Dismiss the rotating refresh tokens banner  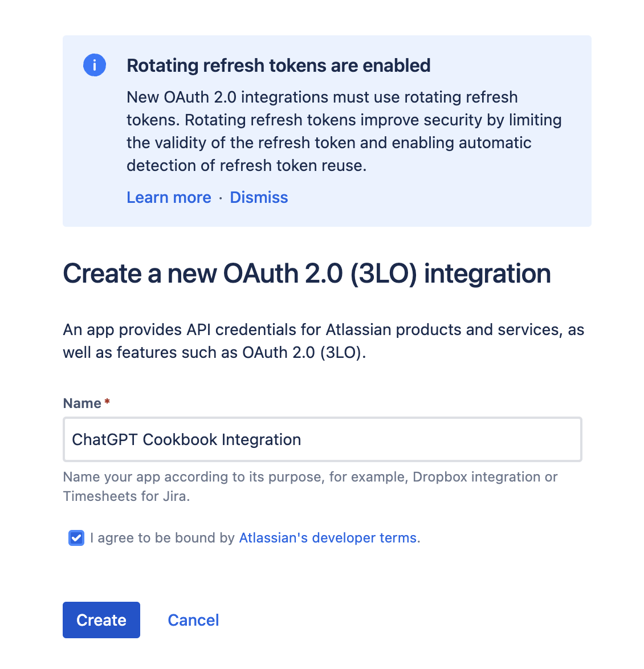259,197
